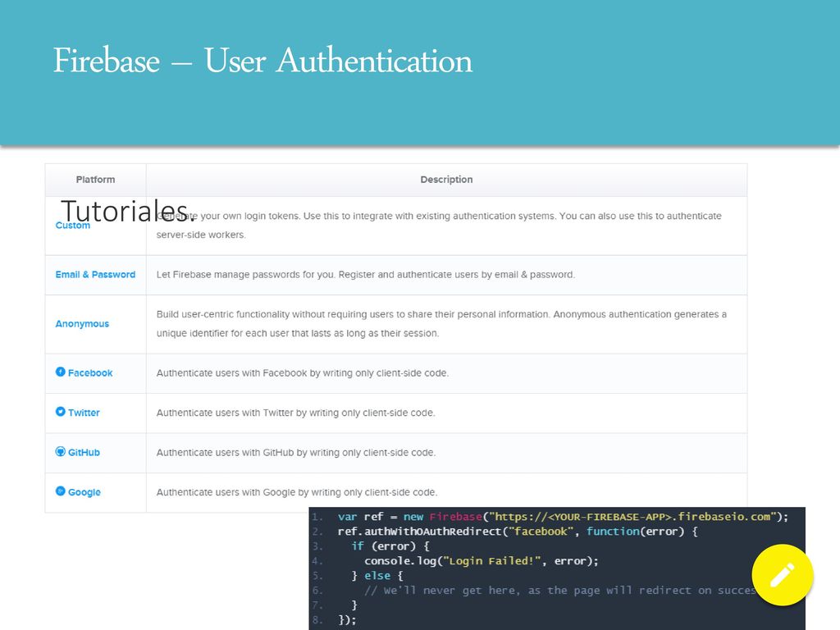This screenshot has height=630, width=840.
Task: Click 'Let Firebase manage passwords' description
Action: [365, 274]
